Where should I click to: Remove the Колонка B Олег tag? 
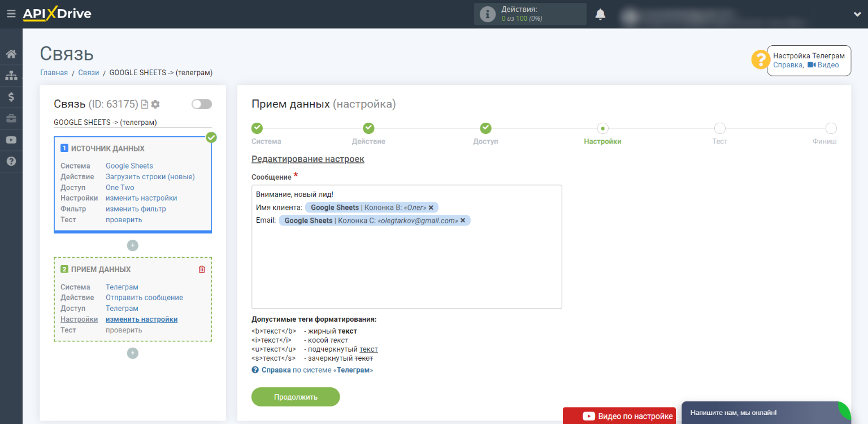431,207
